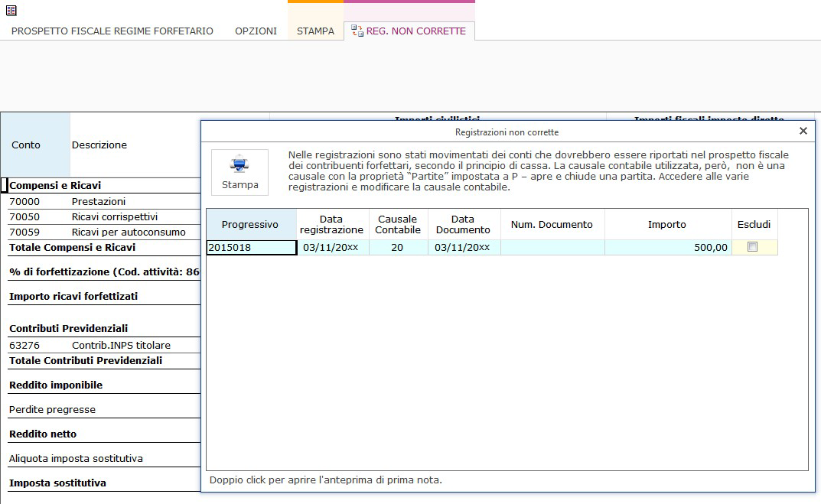The width and height of the screenshot is (821, 504).
Task: Switch to the PROSPETTO FISCALE REGIME FORFETARIO tab
Action: pos(110,31)
